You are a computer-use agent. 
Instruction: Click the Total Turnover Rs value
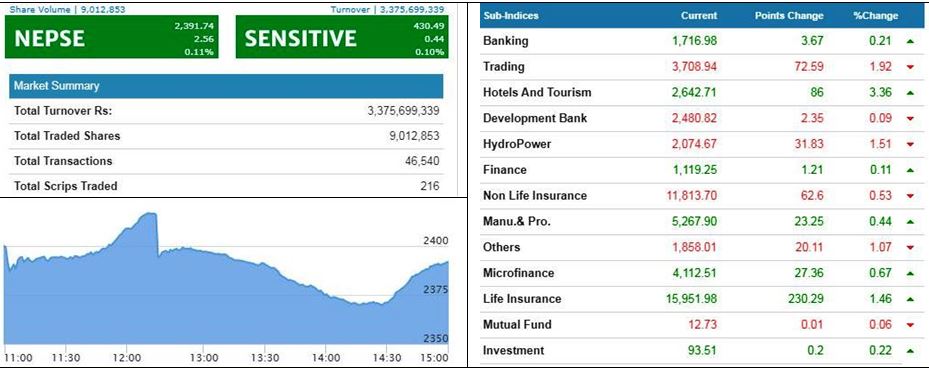pyautogui.click(x=403, y=111)
